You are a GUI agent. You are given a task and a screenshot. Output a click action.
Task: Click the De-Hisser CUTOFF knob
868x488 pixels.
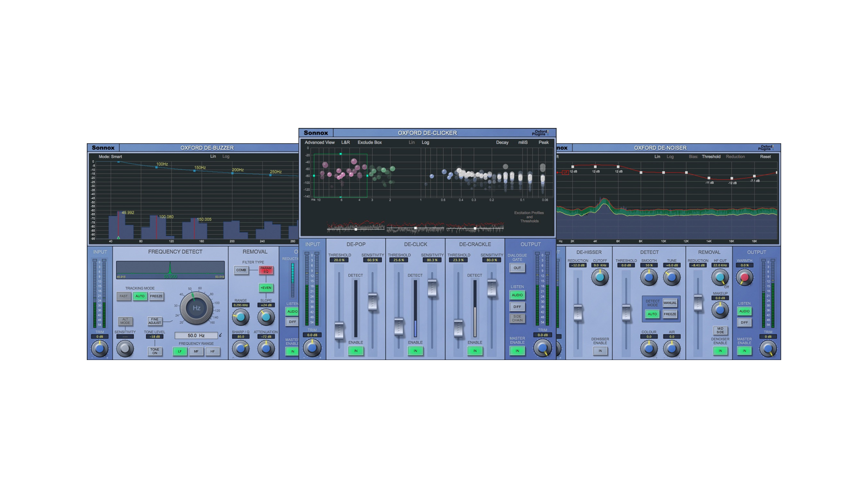pyautogui.click(x=599, y=277)
